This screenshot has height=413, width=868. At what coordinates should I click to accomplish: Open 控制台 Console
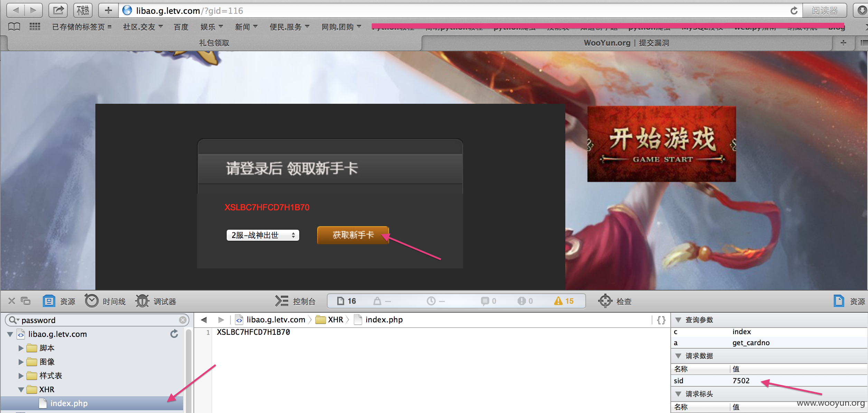(x=295, y=301)
